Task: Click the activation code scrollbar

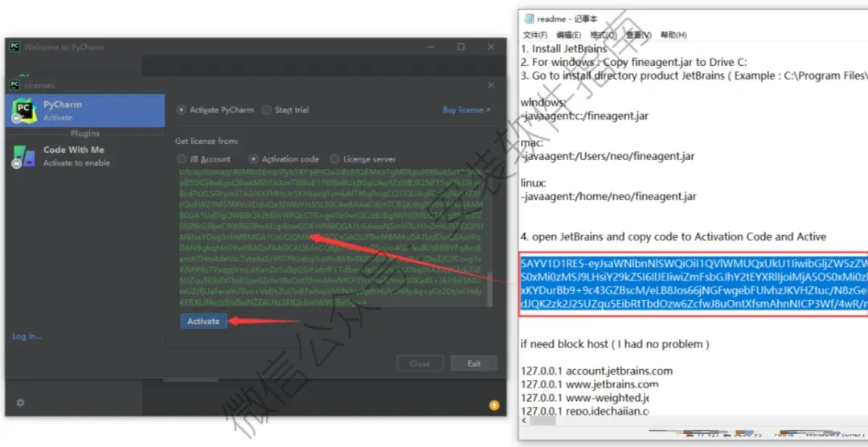Action: click(x=489, y=288)
